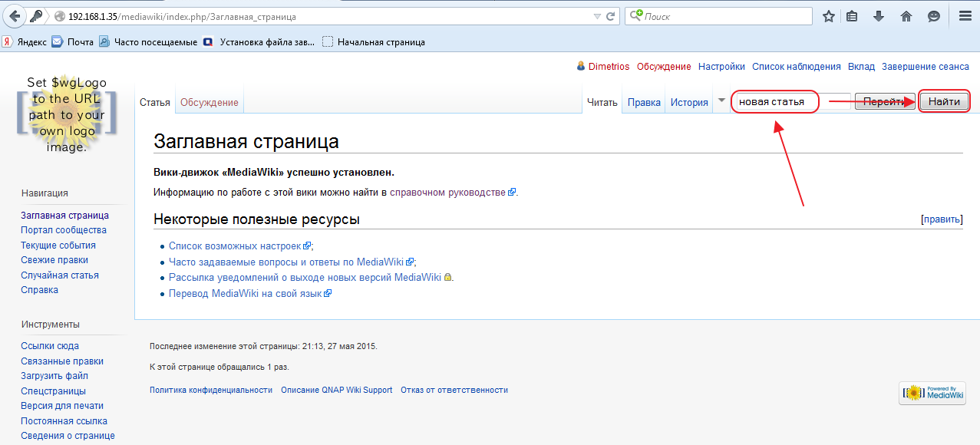Open the Почта bookmark
This screenshot has height=445, width=980.
73,42
